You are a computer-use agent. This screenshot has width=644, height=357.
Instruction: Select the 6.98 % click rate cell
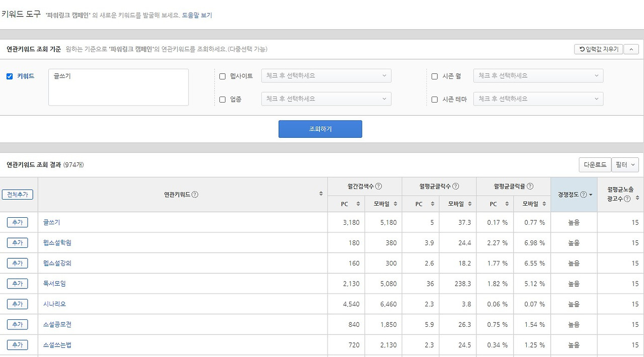532,243
